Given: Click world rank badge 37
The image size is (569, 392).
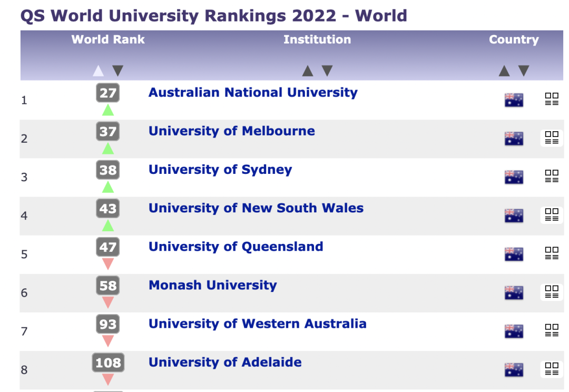Looking at the screenshot, I should pyautogui.click(x=108, y=131).
